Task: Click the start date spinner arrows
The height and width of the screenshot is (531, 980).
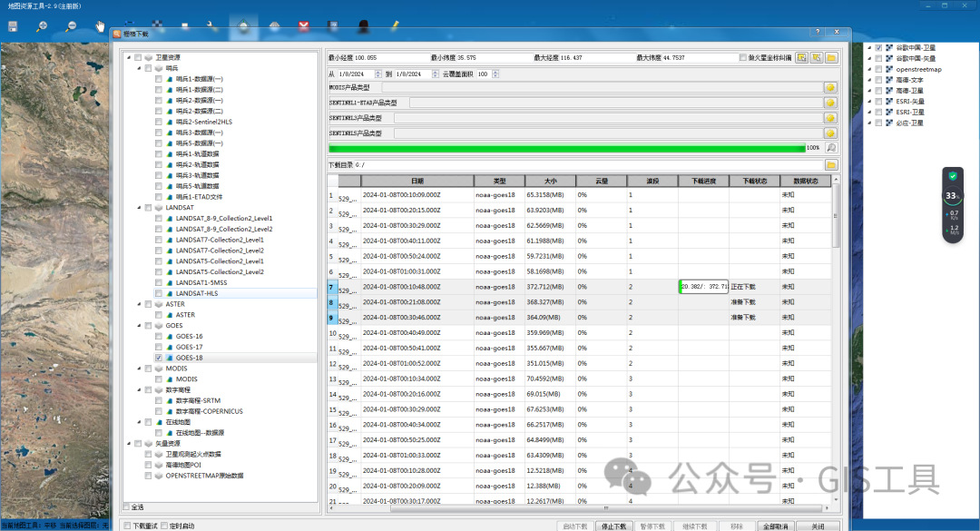Action: 378,74
